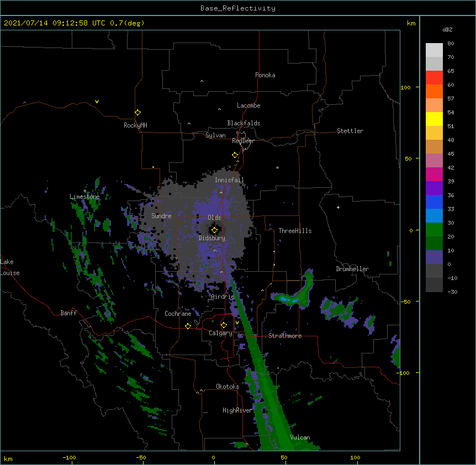Click the Okotoks label
Viewport: 476px width, 465px height.
pyautogui.click(x=228, y=387)
